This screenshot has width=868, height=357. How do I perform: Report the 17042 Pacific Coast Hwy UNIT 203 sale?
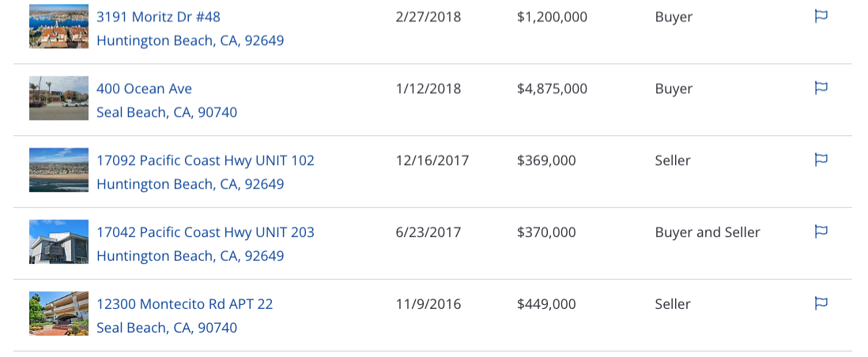coord(821,231)
